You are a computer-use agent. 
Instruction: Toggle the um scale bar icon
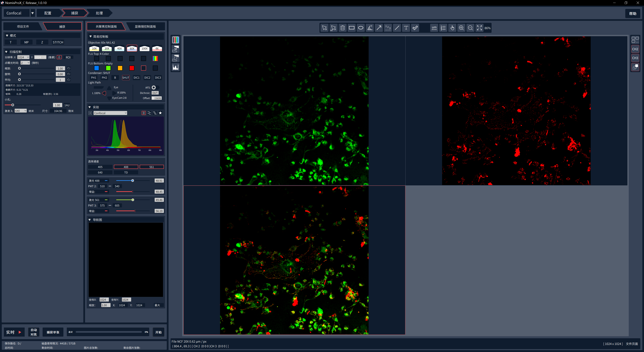pyautogui.click(x=434, y=28)
